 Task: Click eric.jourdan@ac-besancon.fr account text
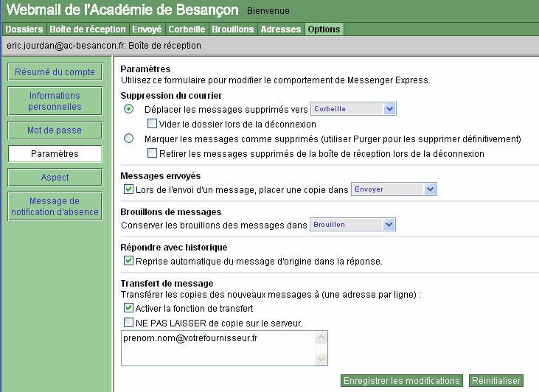[66, 46]
